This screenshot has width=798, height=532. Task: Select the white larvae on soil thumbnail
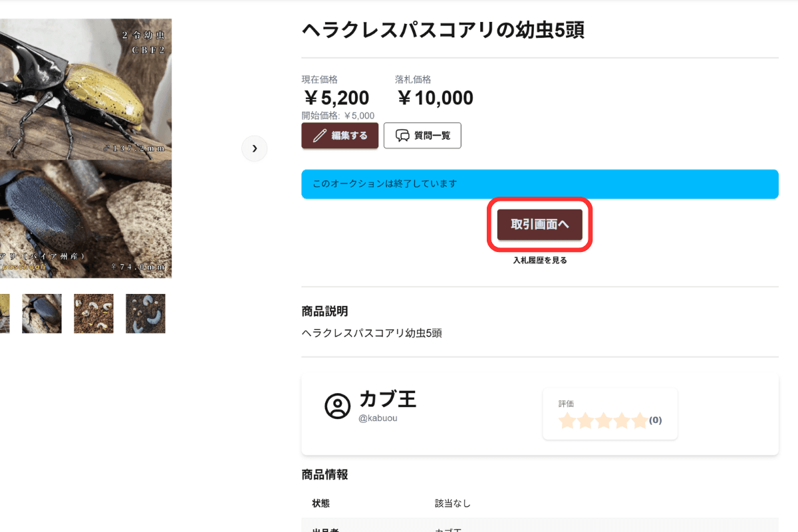[94, 313]
